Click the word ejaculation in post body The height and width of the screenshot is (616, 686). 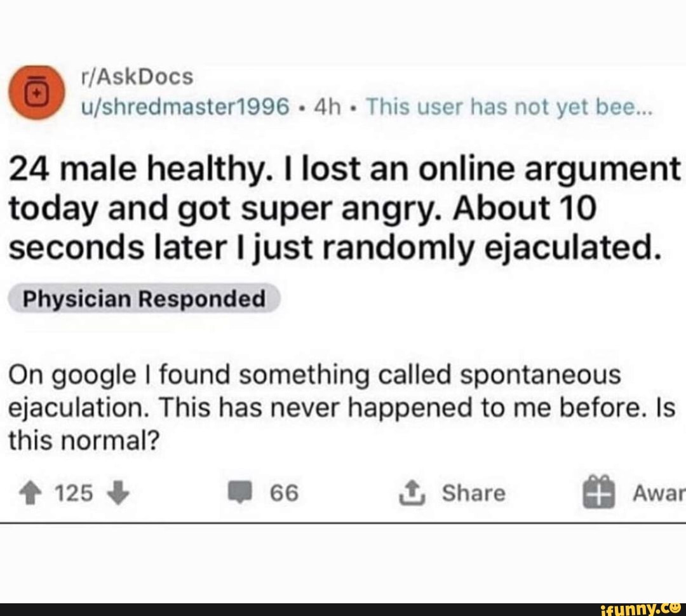pyautogui.click(x=77, y=408)
